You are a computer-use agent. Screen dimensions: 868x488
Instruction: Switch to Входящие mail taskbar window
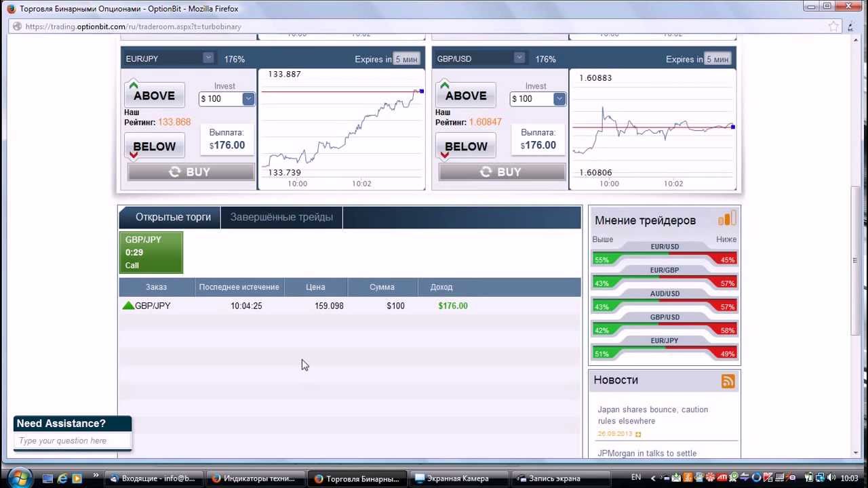[153, 479]
